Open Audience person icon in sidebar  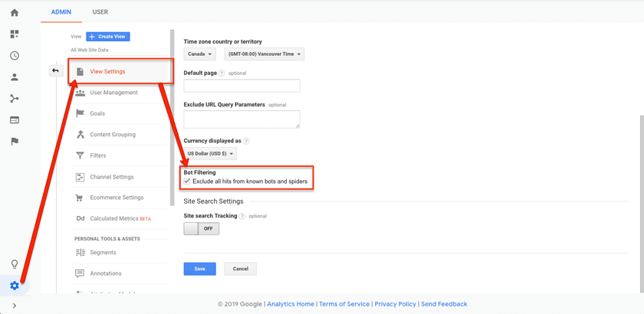[14, 77]
